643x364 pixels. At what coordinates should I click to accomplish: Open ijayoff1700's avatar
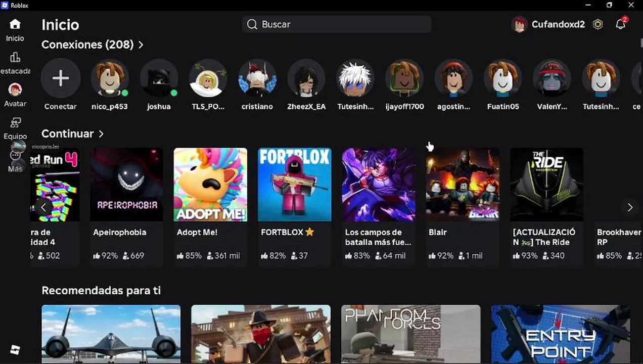[x=404, y=78]
